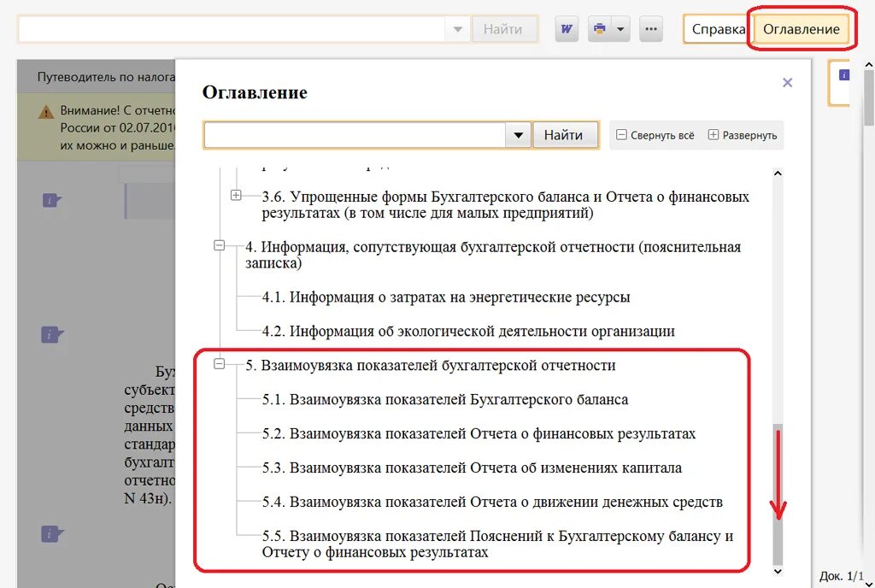Click contents list scroll up arrow
Image resolution: width=875 pixels, height=588 pixels.
click(778, 173)
